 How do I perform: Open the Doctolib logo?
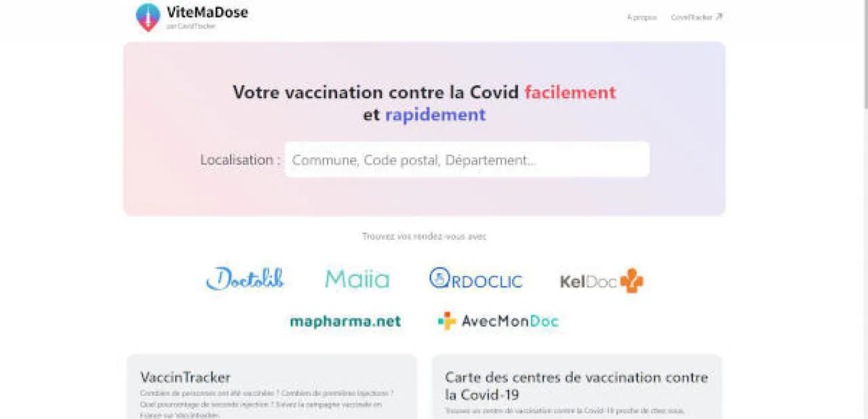(x=245, y=279)
